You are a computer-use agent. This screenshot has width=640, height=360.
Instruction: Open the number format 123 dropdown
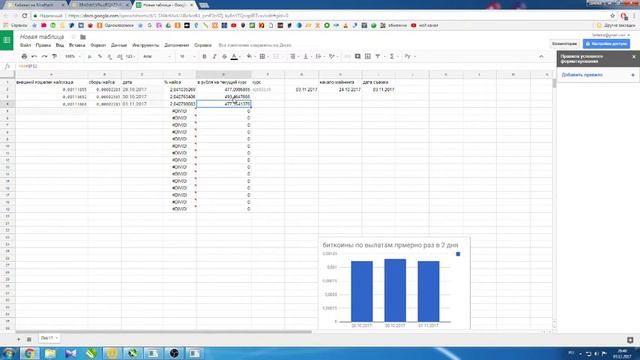130,56
